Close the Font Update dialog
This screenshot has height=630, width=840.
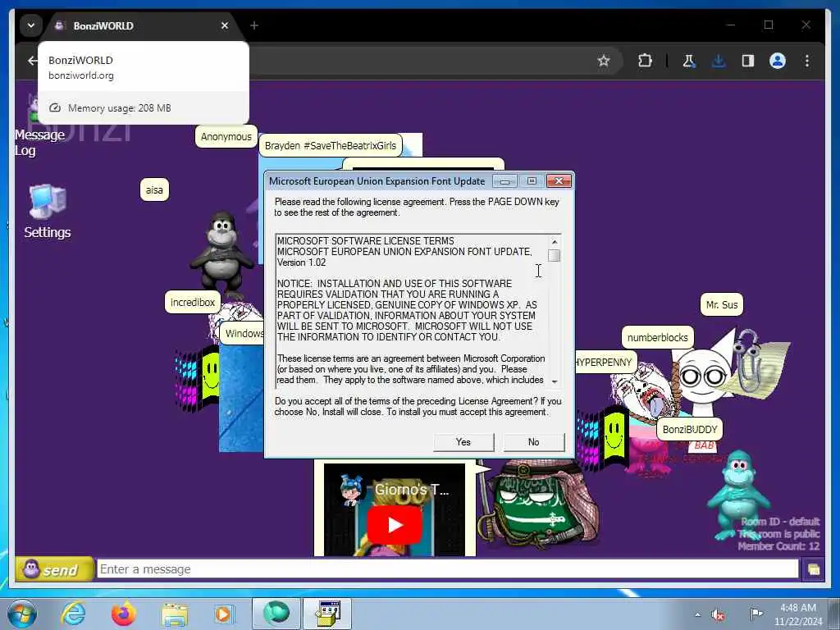559,181
